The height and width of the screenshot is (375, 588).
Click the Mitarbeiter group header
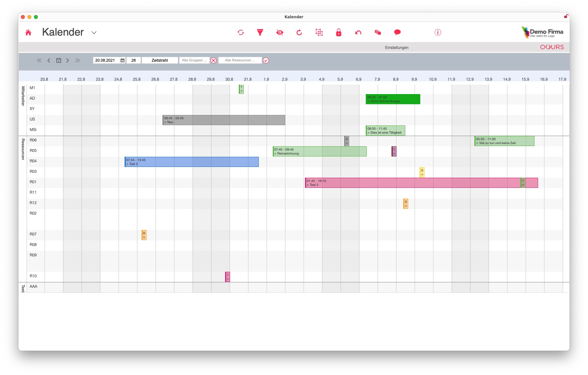coord(23,96)
